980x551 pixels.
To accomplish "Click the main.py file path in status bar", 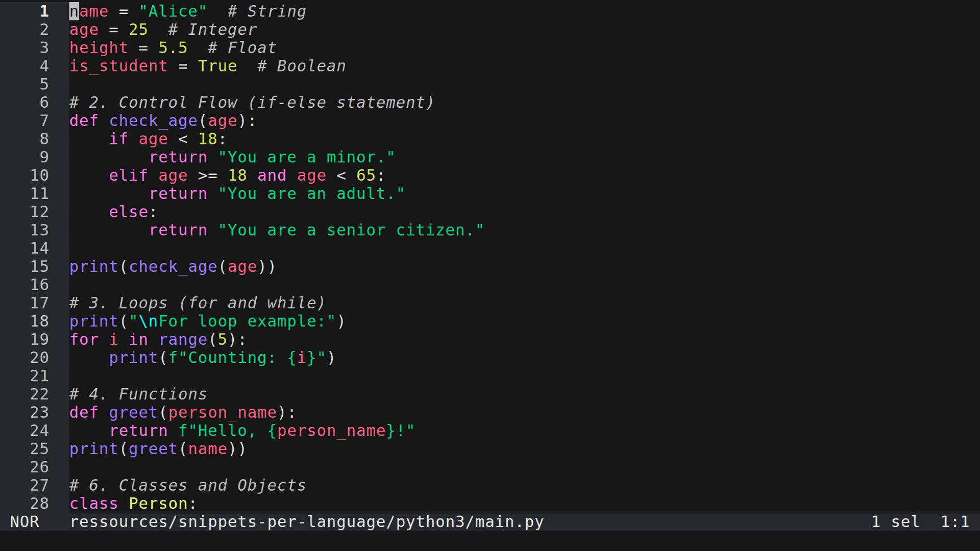I will coord(306,521).
